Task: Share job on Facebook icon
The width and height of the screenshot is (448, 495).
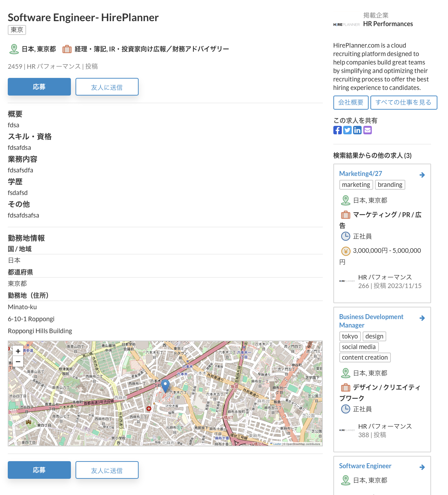Action: tap(337, 130)
